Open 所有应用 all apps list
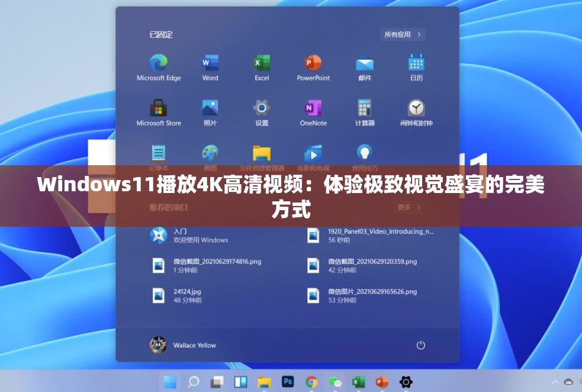The height and width of the screenshot is (392, 582). (x=403, y=34)
